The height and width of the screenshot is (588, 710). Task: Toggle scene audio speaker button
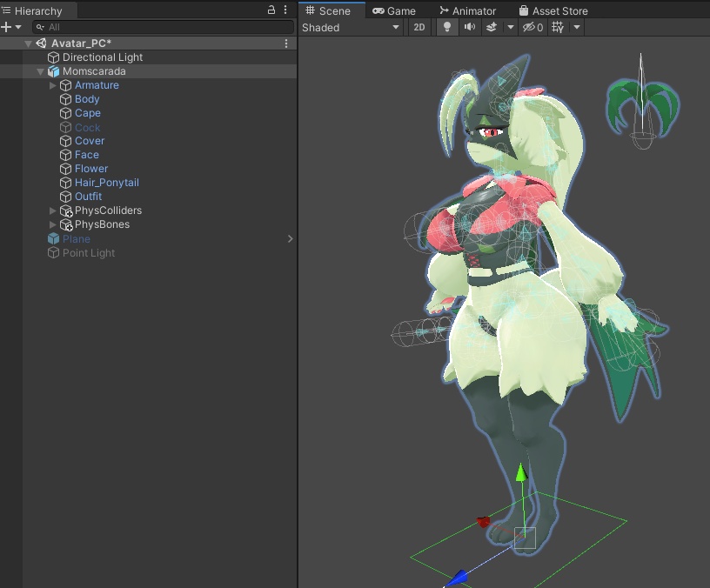[x=470, y=28]
